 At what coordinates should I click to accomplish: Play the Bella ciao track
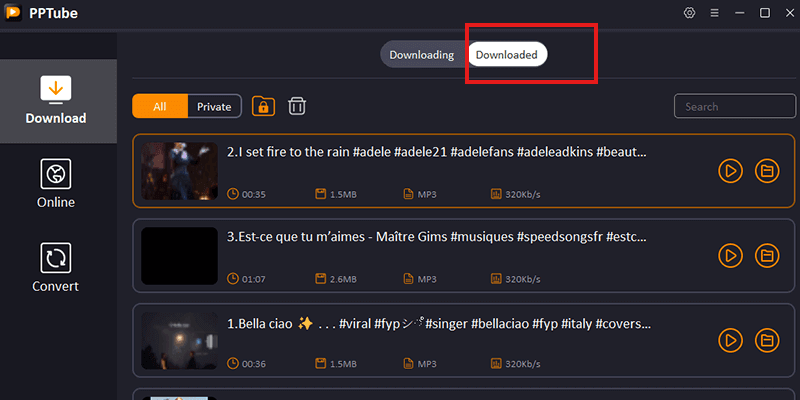click(x=731, y=341)
